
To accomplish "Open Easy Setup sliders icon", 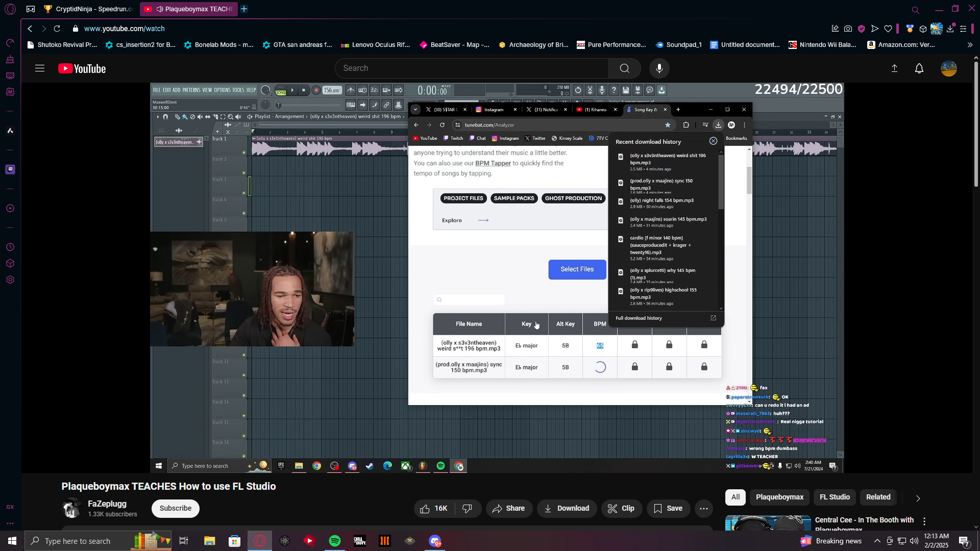I will point(963,29).
